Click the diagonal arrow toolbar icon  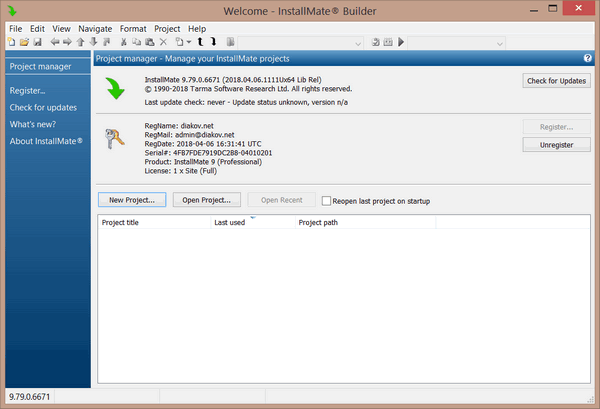point(106,42)
